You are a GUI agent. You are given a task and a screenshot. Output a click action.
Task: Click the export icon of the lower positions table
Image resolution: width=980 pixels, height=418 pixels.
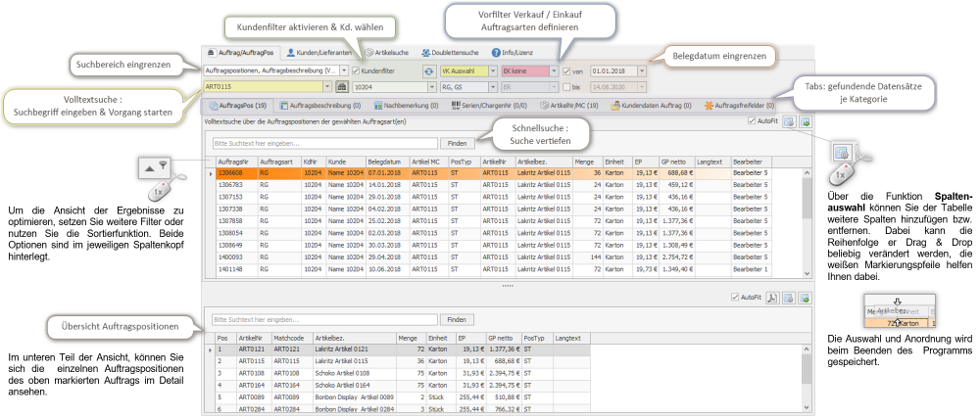click(x=805, y=298)
